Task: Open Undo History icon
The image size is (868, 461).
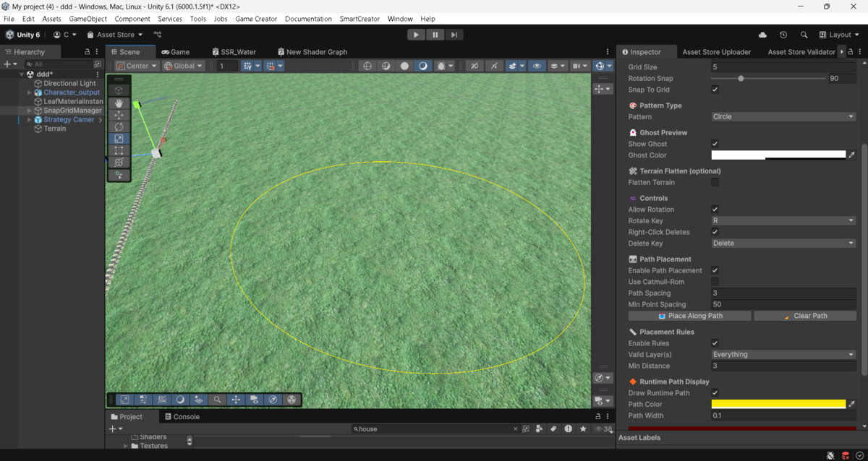Action: click(x=783, y=35)
